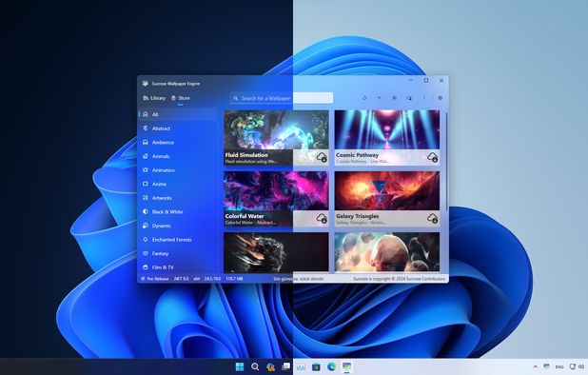The width and height of the screenshot is (588, 375).
Task: Click the 24.5.19.0 version number
Action: click(212, 279)
